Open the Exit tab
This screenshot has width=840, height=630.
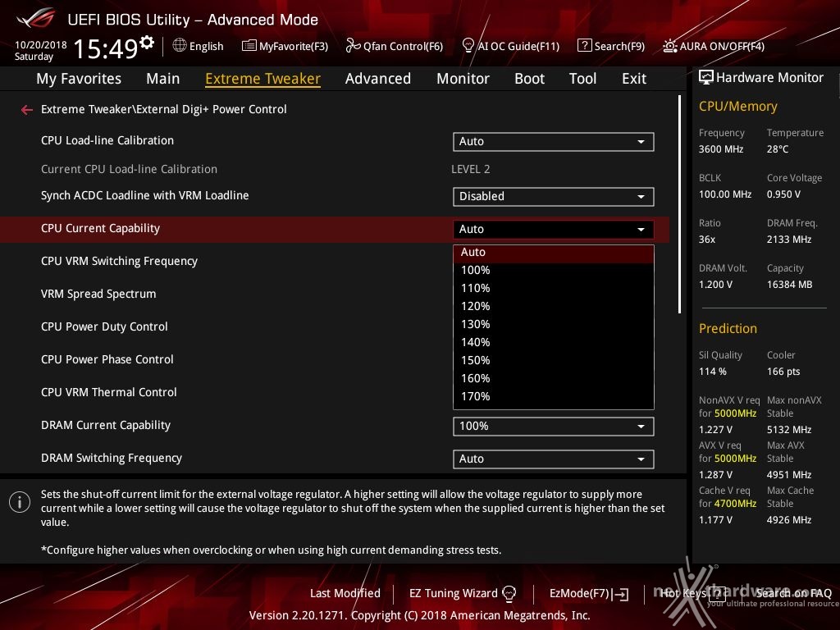pos(634,79)
